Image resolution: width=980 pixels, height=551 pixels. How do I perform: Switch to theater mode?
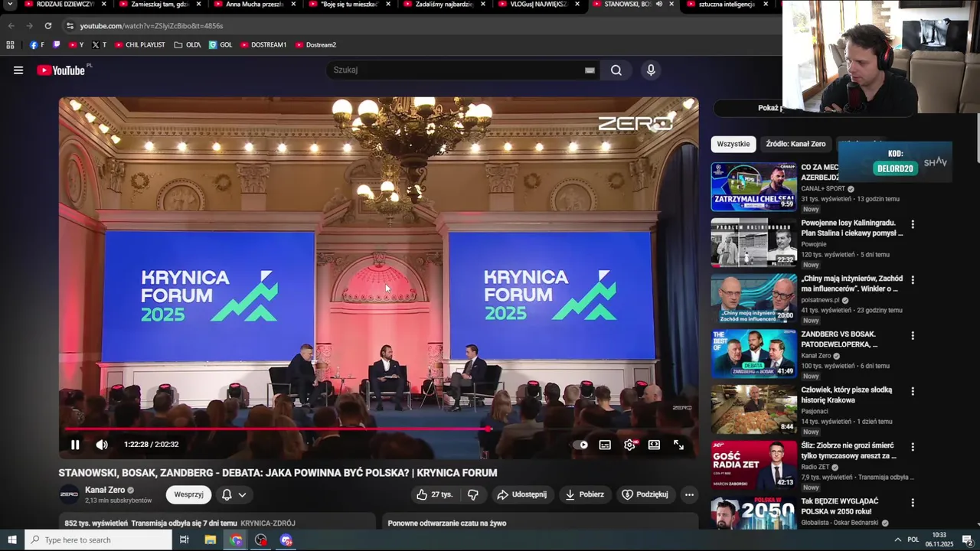tap(654, 445)
